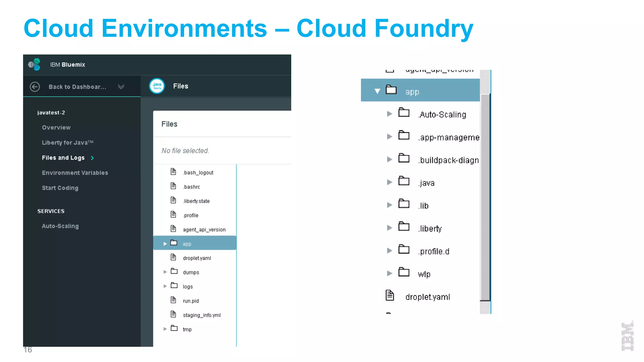644x362 pixels.
Task: Click the droplet.yaml file icon in zoomed view
Action: [x=390, y=295]
